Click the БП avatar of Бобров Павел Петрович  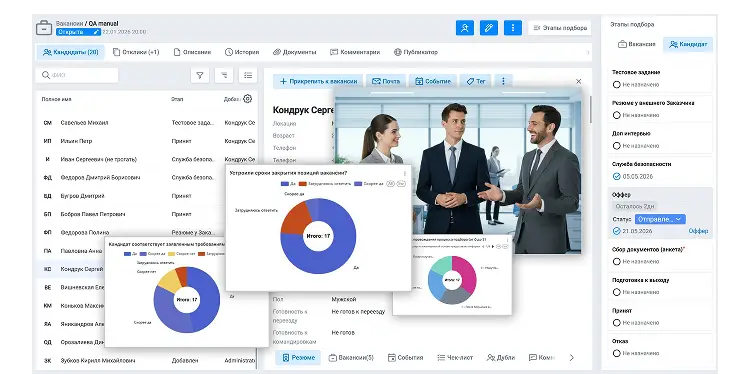coord(47,214)
